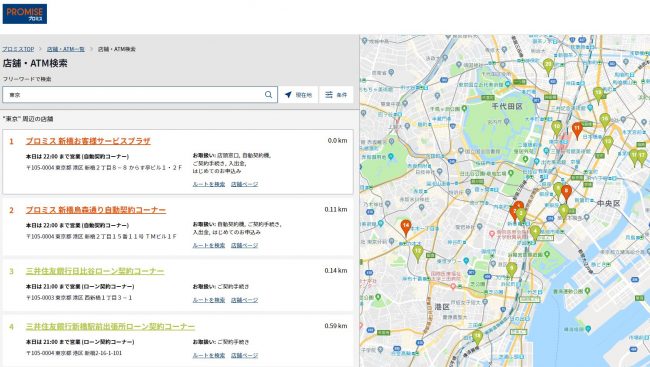The image size is (650, 367).
Task: Click the 0.14 km distance of result 3
Action: 336,270
